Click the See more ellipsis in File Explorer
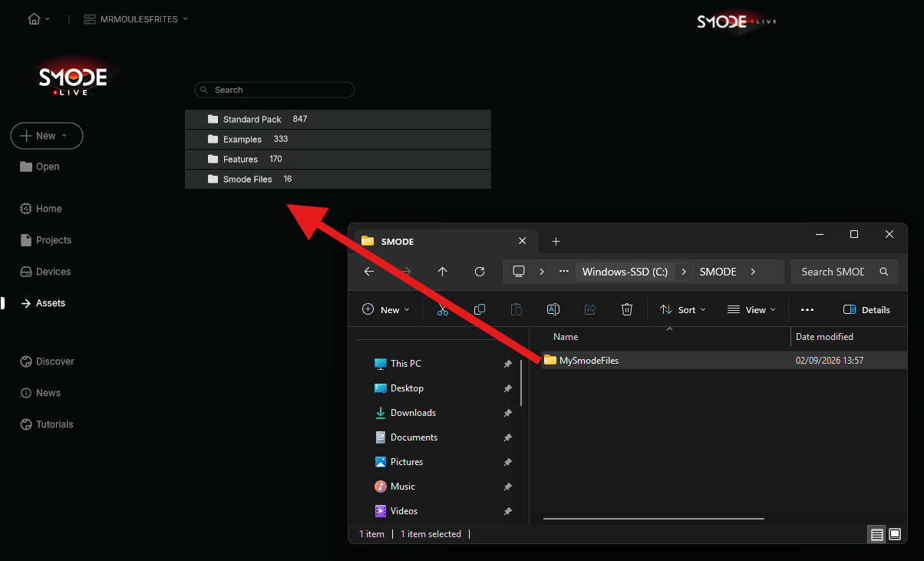The width and height of the screenshot is (924, 561). tap(807, 310)
